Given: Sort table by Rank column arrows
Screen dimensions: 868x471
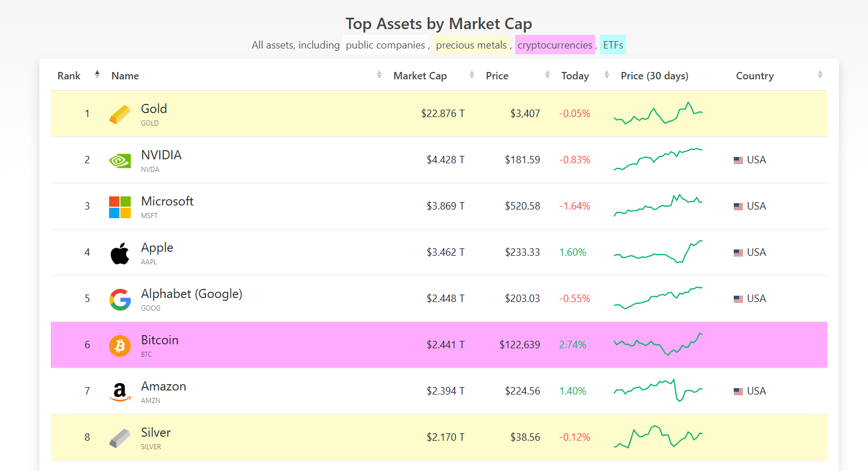Looking at the screenshot, I should point(97,75).
